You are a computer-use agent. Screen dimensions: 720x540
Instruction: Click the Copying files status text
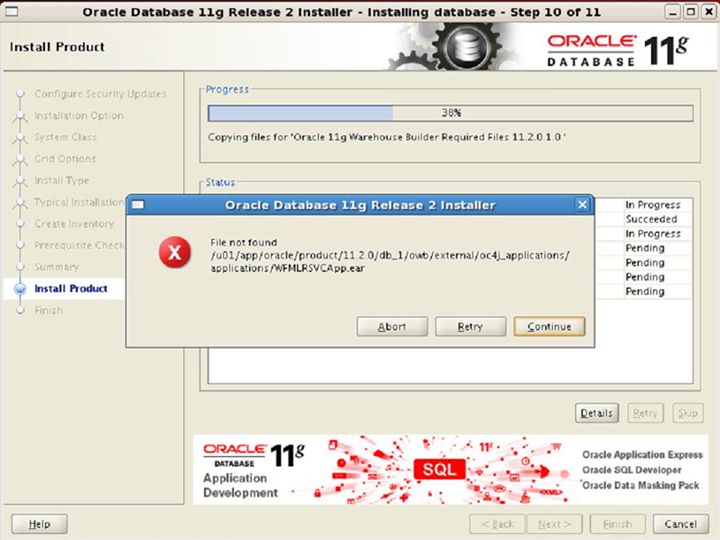coord(387,137)
